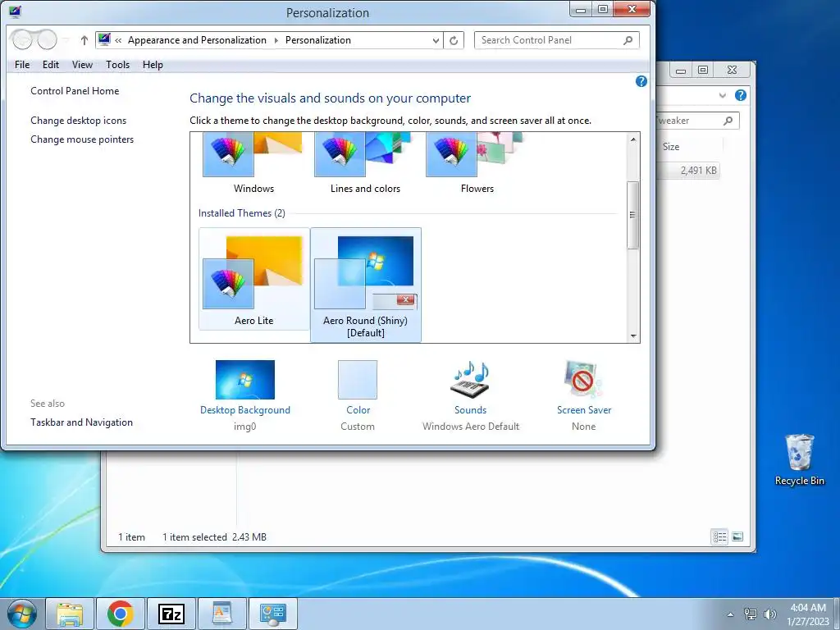Choose the Windows theme

[x=253, y=164]
